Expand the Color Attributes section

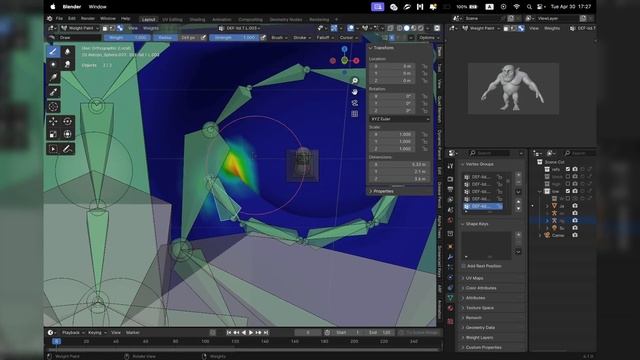tap(481, 288)
